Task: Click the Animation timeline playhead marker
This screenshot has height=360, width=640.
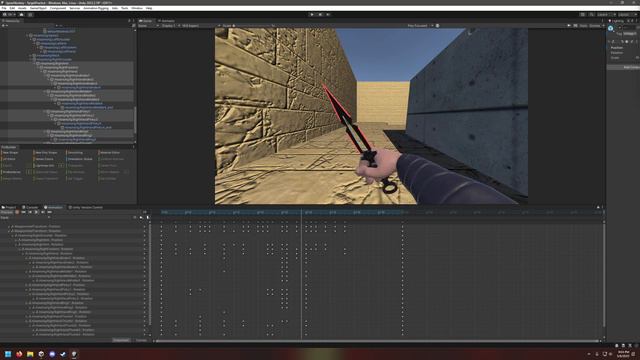Action: tap(302, 212)
